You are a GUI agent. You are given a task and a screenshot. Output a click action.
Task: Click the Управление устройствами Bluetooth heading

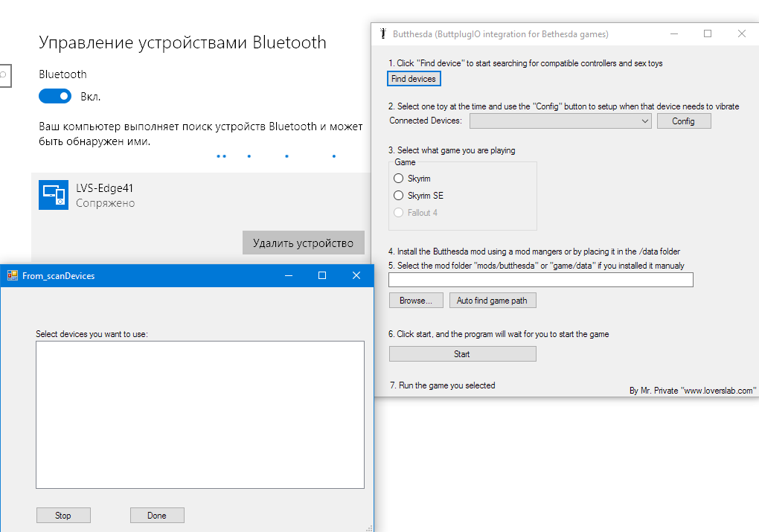coord(182,42)
